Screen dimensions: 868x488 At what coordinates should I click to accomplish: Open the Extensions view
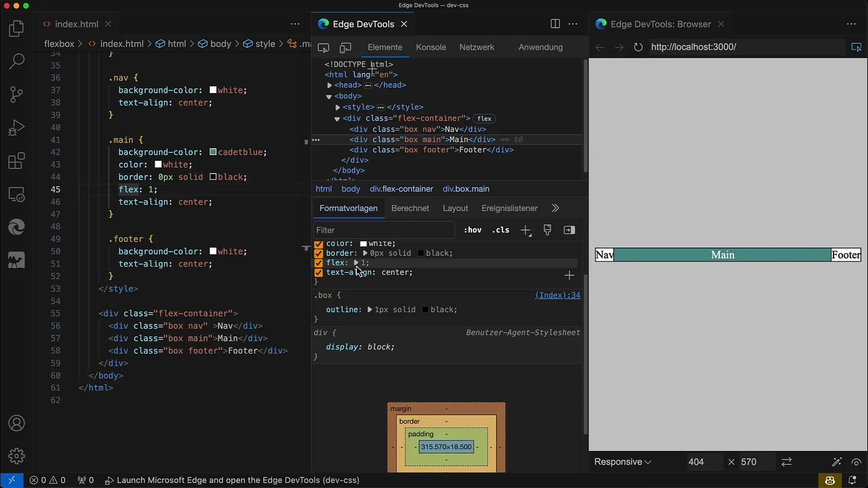pos(16,161)
